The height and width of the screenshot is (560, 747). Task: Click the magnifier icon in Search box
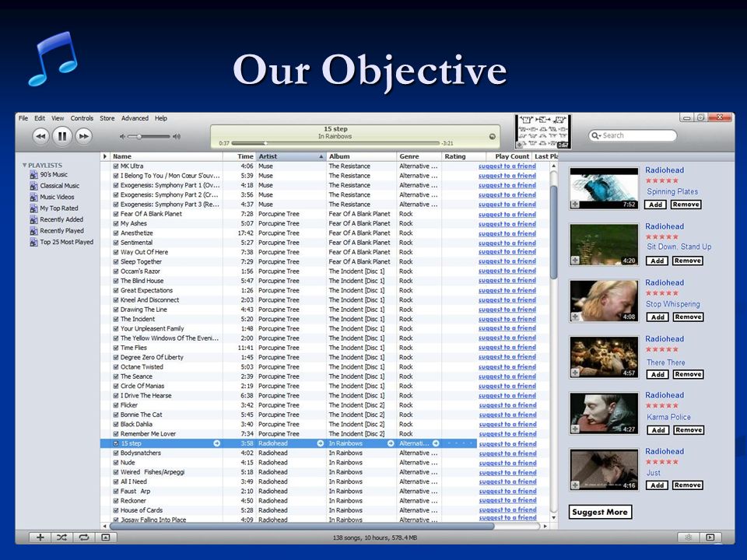(x=595, y=135)
